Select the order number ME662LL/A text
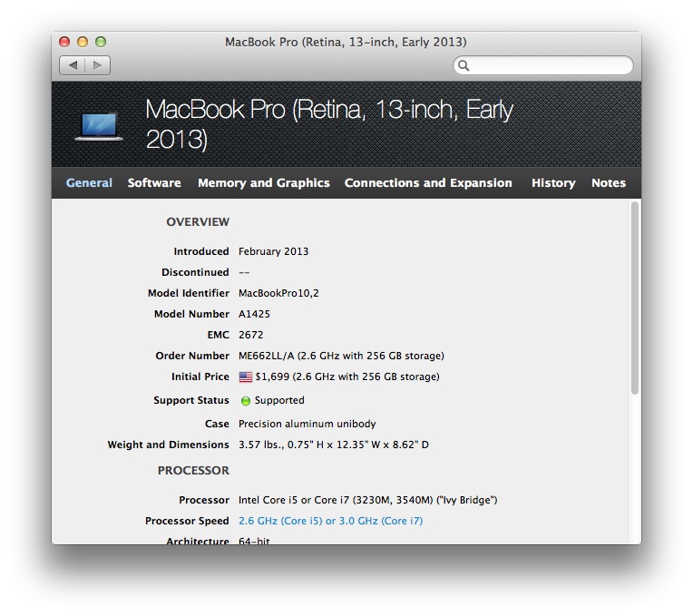The image size is (693, 616). click(x=341, y=356)
